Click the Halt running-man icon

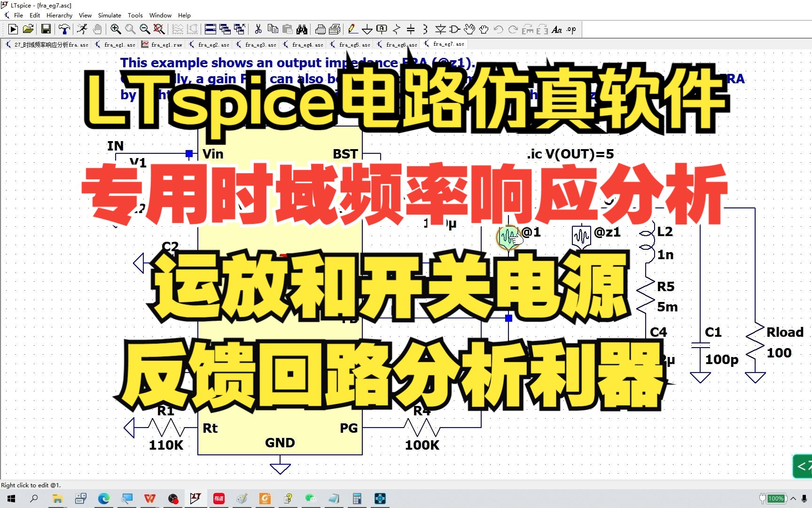[x=82, y=29]
